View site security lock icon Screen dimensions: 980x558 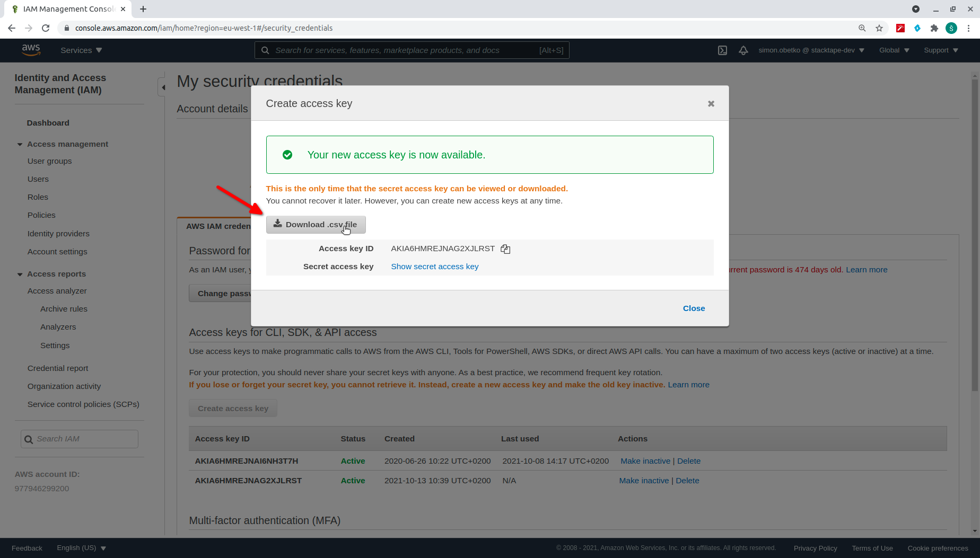[66, 28]
